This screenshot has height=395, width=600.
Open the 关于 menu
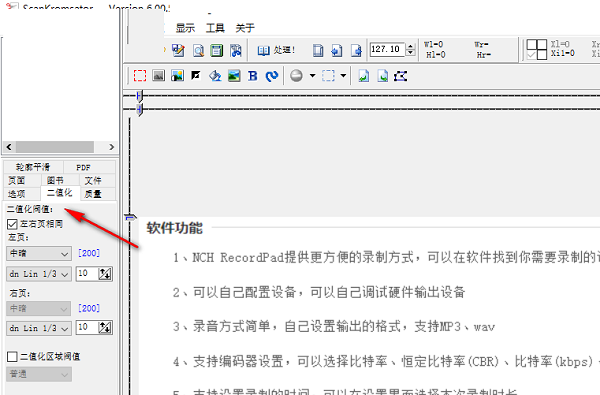[x=245, y=28]
